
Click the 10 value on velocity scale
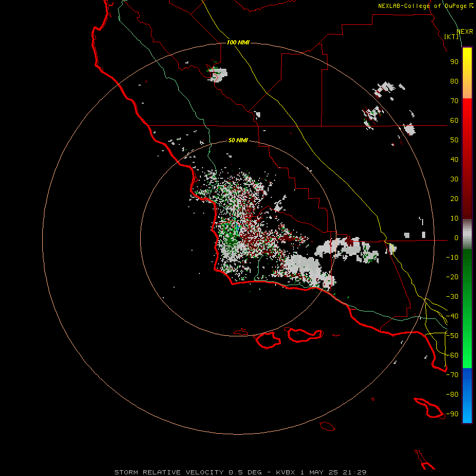(454, 218)
